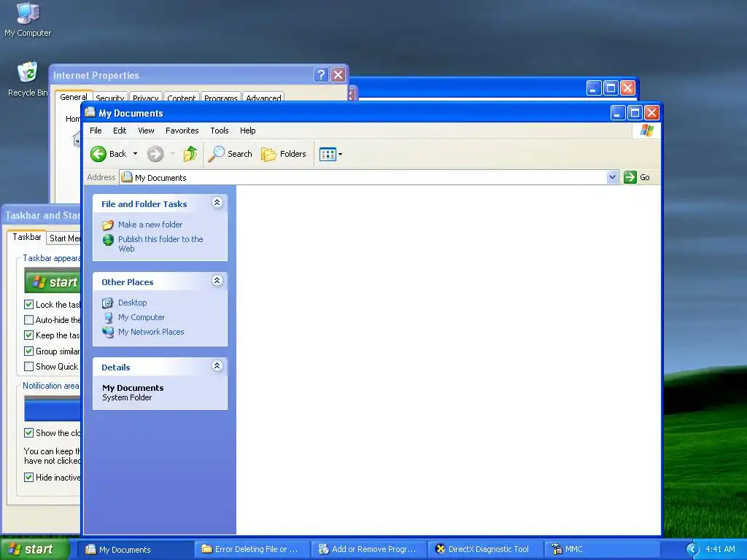The image size is (747, 560).
Task: Collapse the File and Folder Tasks panel
Action: coord(217,203)
